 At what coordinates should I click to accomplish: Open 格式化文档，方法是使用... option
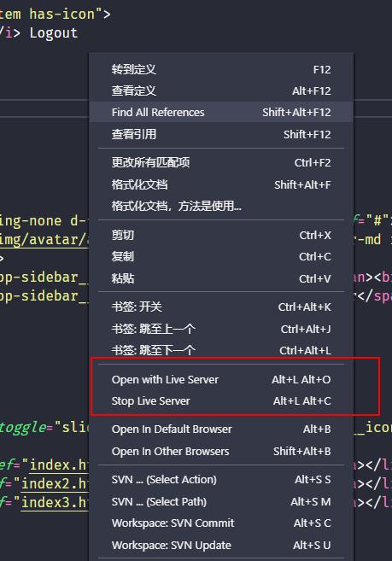(221, 206)
